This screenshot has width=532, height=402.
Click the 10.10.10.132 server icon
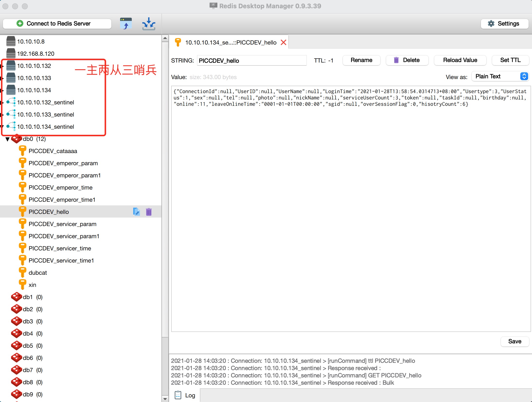point(11,66)
